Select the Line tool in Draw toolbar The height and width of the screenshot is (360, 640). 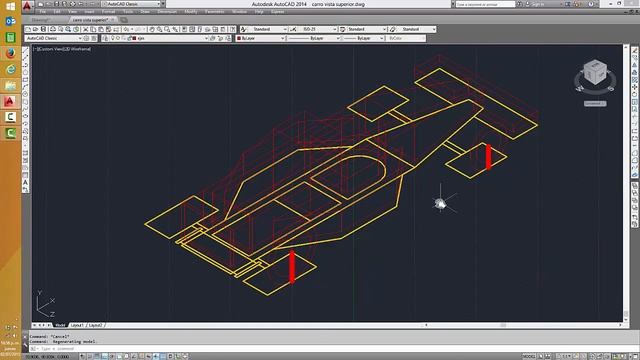point(25,51)
